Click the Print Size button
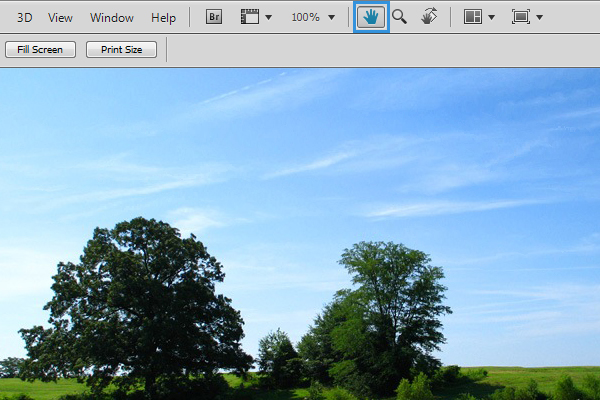The height and width of the screenshot is (400, 600). [x=121, y=50]
